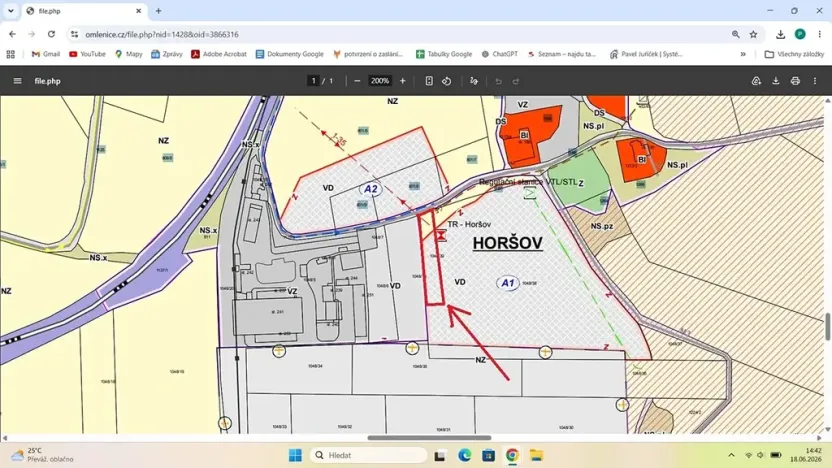
Task: Open the Chrome three-dot menu
Action: [819, 34]
